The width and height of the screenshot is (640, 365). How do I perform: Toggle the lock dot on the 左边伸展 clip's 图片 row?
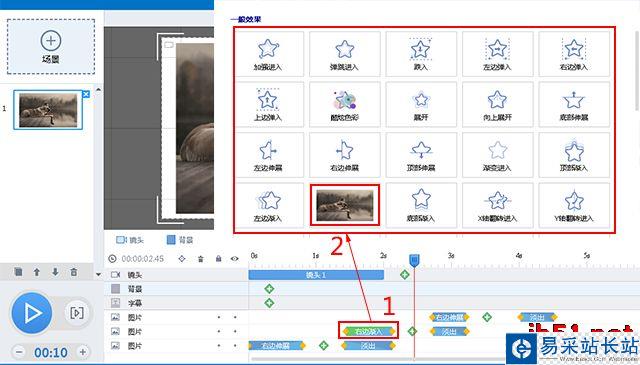pos(219,346)
